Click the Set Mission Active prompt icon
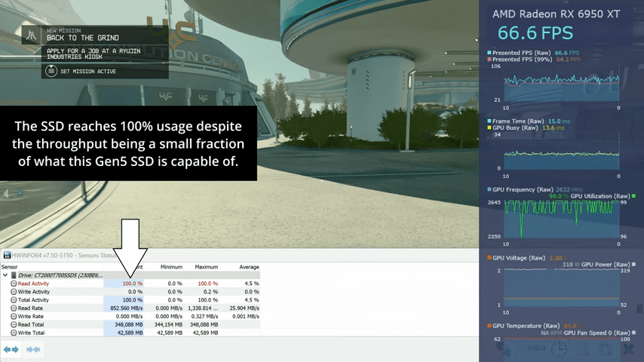This screenshot has width=644, height=362. (x=51, y=71)
